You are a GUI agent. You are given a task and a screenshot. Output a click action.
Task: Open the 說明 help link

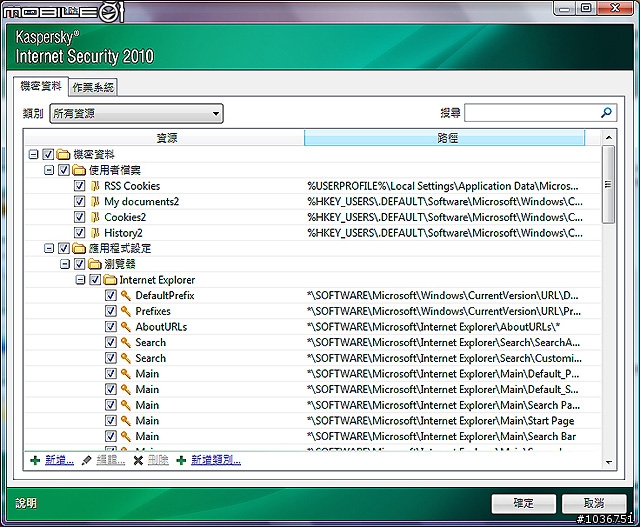26,503
